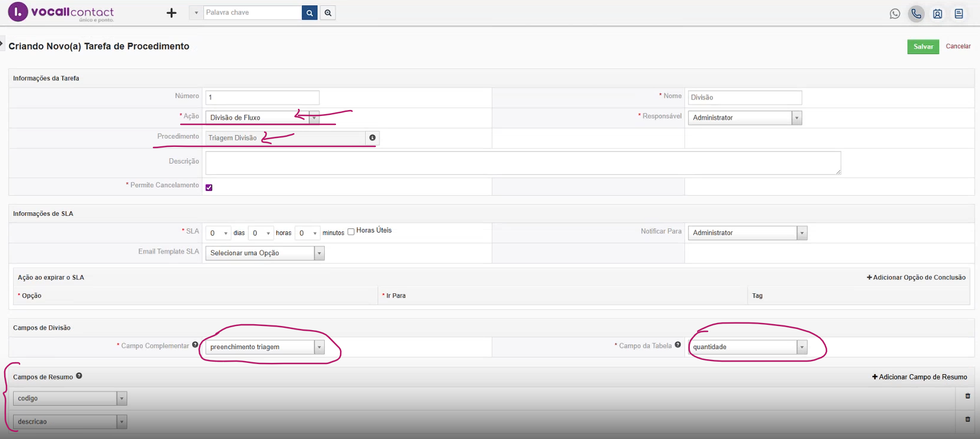Delete the codigo summary field row
This screenshot has width=980, height=439.
click(967, 396)
